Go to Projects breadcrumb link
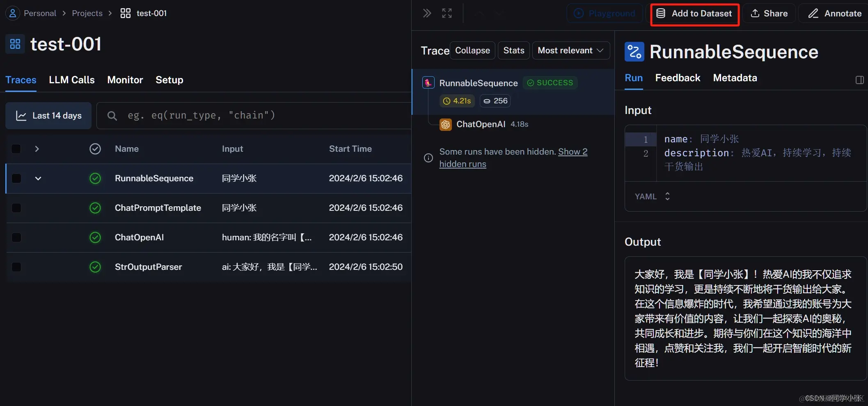Image resolution: width=868 pixels, height=406 pixels. click(x=87, y=13)
